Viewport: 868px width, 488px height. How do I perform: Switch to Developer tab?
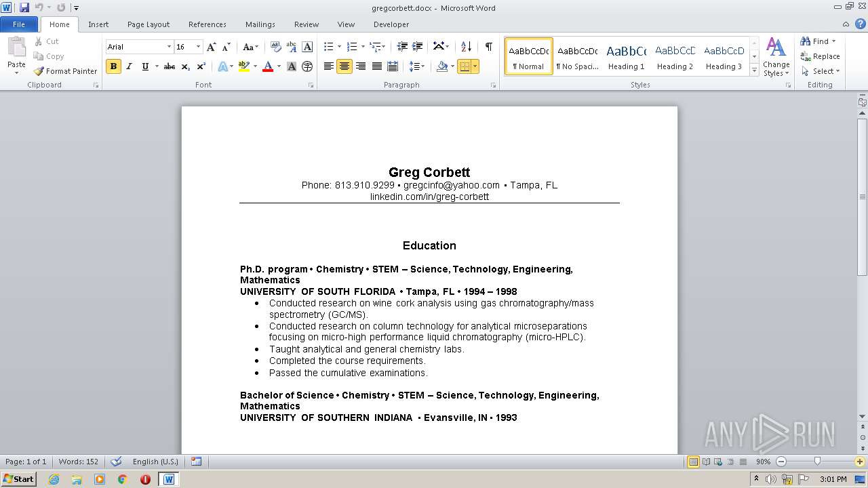click(391, 24)
